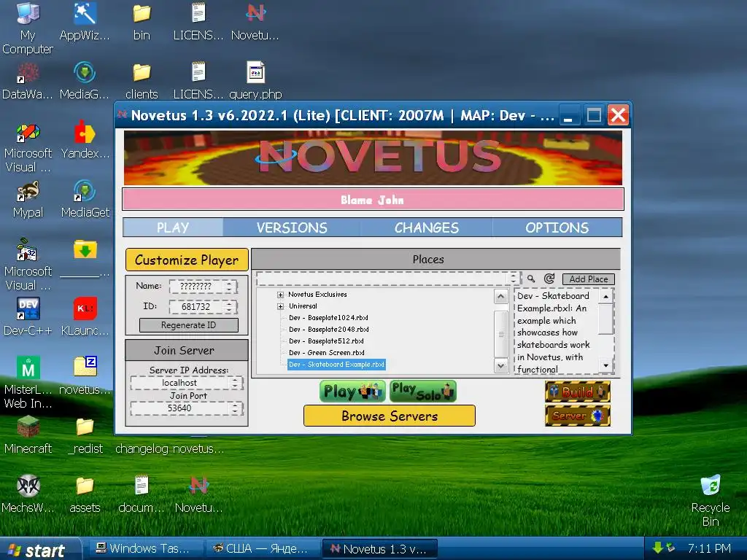Click the Regenerate ID button

[189, 325]
